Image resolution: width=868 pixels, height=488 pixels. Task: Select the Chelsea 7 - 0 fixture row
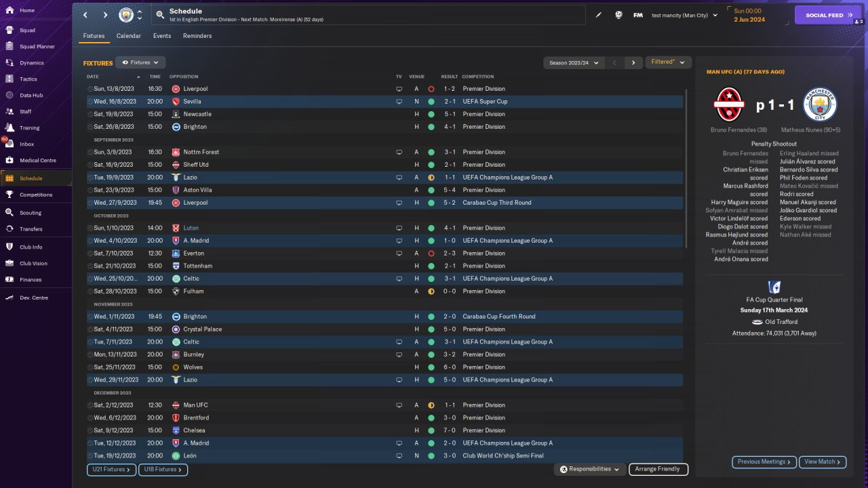pos(384,430)
